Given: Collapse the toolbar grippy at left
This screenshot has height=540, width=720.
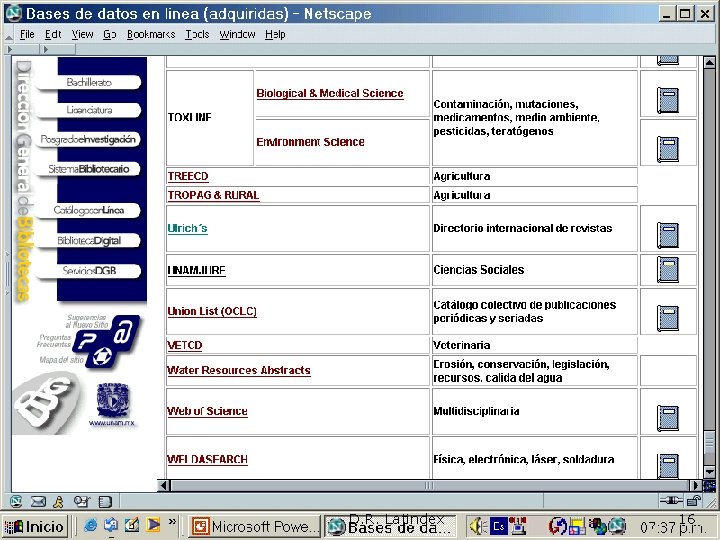Looking at the screenshot, I should click(10, 49).
